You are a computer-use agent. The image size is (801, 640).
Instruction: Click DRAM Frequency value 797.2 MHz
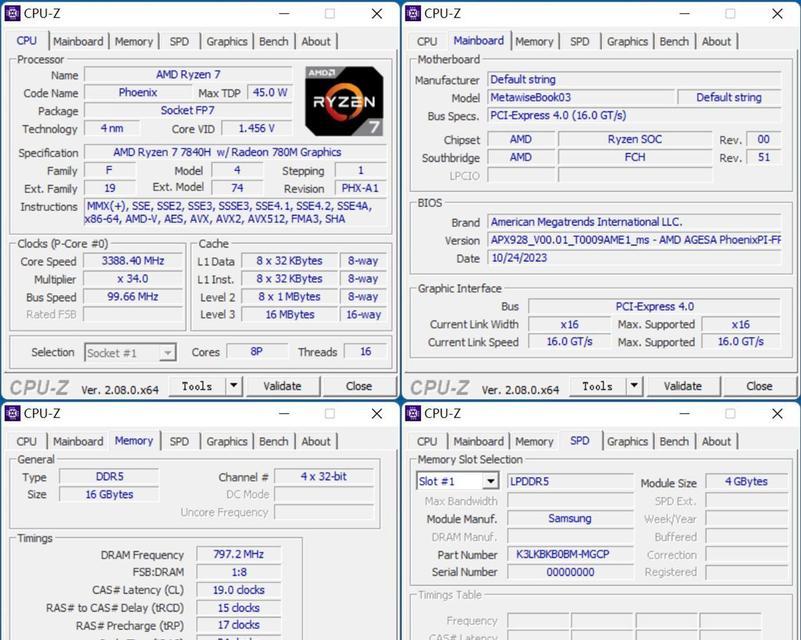click(239, 554)
